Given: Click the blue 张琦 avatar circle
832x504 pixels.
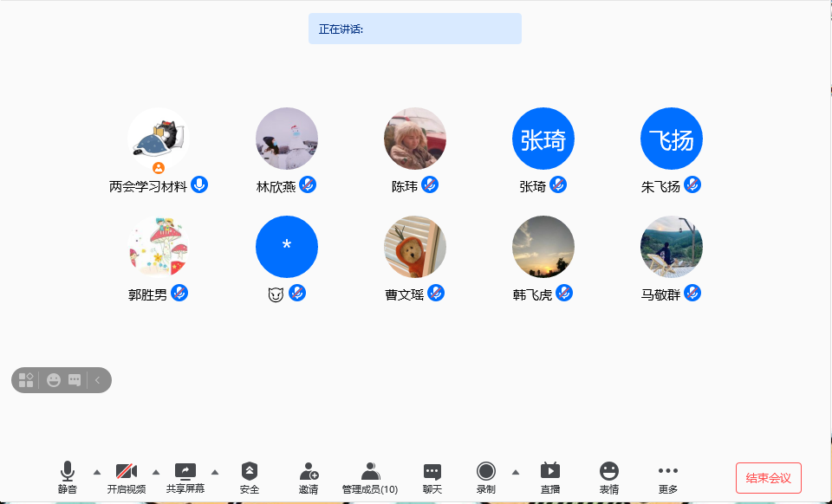Looking at the screenshot, I should 543,139.
